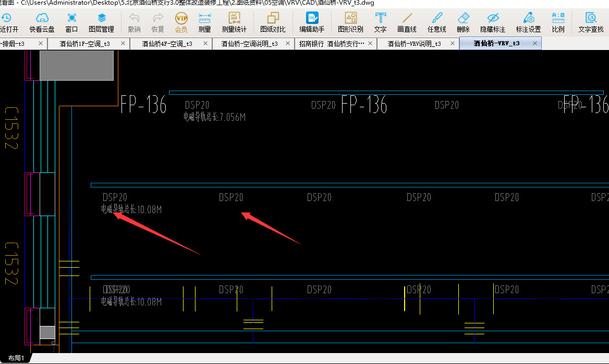This screenshot has height=364, width=609.
Task: Select the 窗口 window tool
Action: coord(71,22)
